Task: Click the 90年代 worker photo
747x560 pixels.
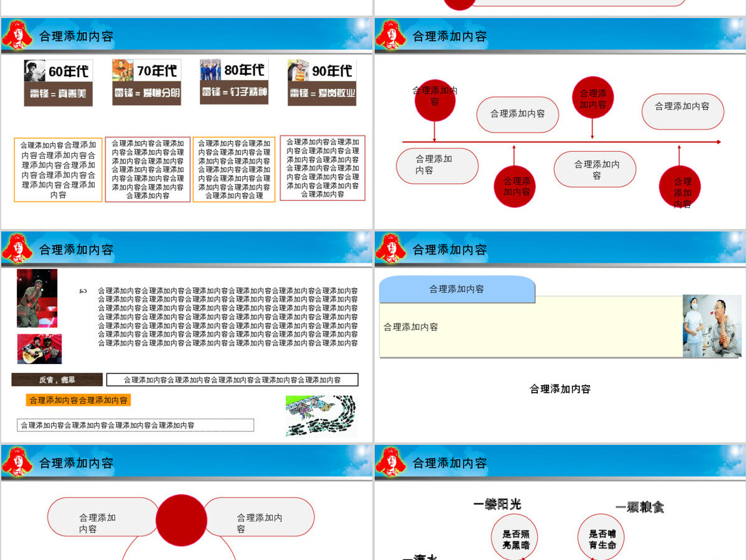Action: tap(298, 70)
